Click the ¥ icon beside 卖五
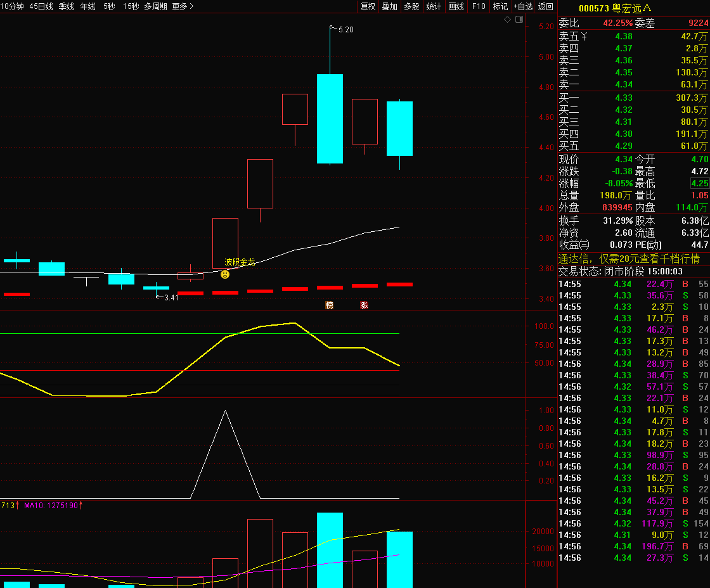 pyautogui.click(x=584, y=36)
